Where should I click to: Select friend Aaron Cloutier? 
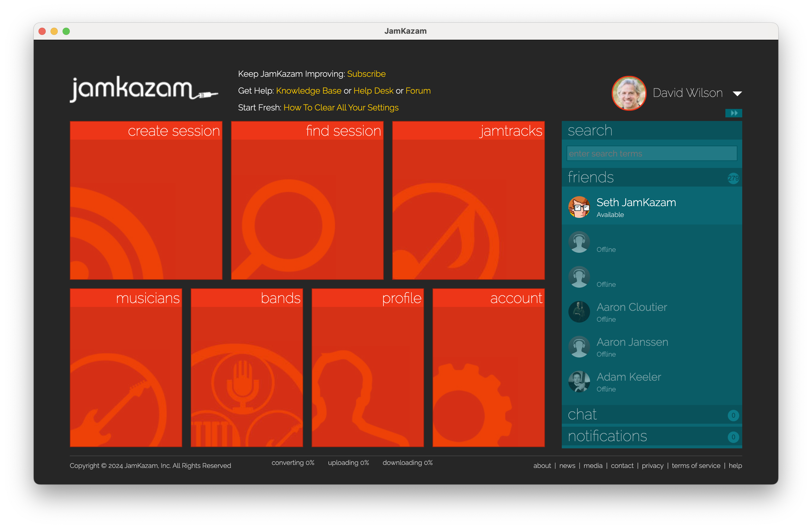[631, 308]
